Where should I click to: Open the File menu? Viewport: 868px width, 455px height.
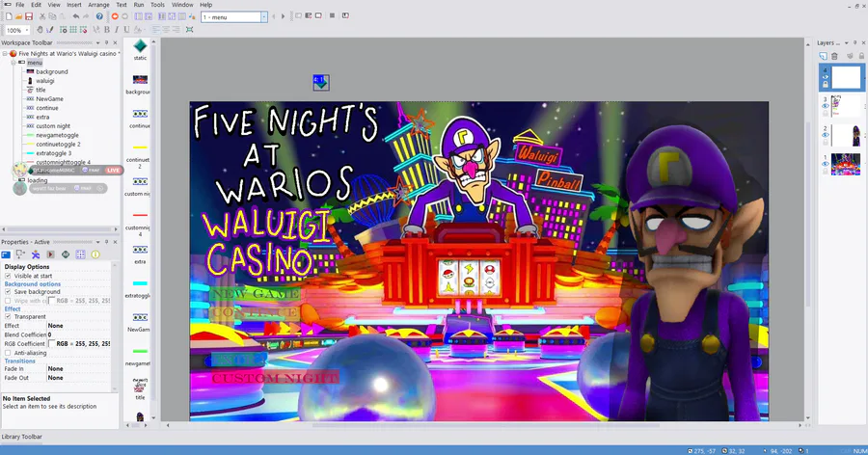click(x=20, y=5)
